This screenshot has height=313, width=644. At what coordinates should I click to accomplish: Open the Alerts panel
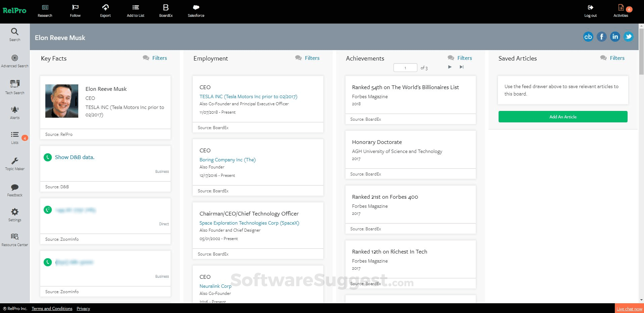click(15, 112)
